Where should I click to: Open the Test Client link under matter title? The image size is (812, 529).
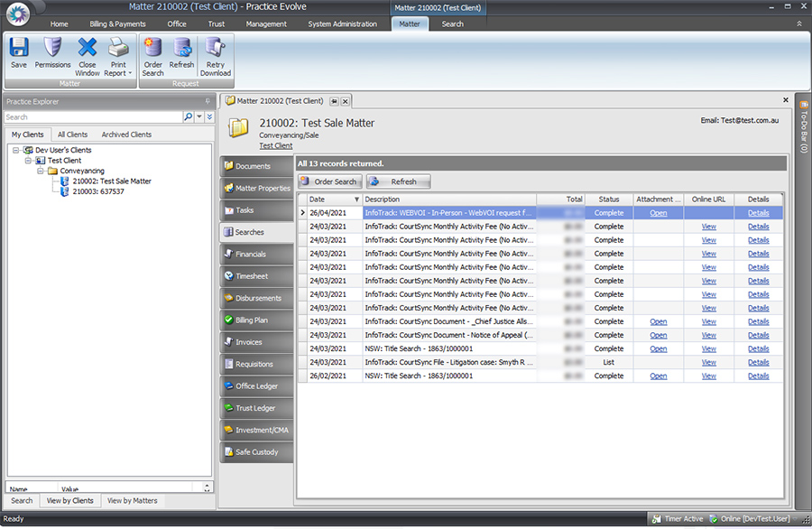(275, 146)
